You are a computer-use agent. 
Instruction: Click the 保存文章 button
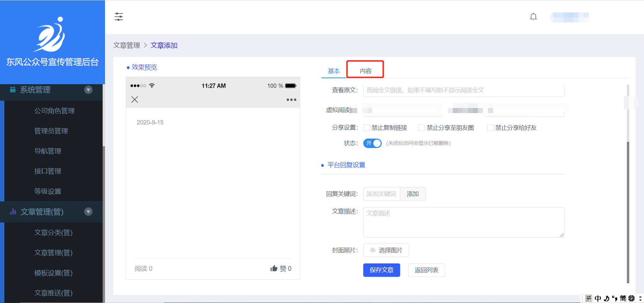coord(382,270)
